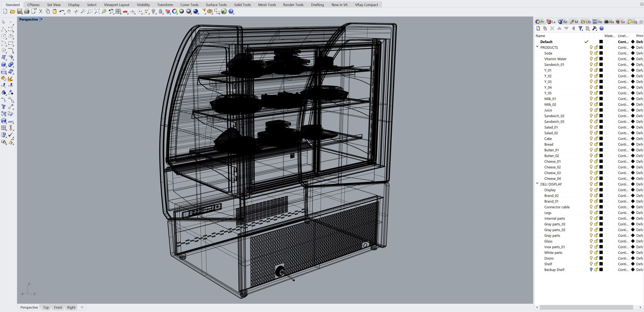This screenshot has width=644, height=312.
Task: Select the Pan hand tool
Action: click(x=69, y=11)
